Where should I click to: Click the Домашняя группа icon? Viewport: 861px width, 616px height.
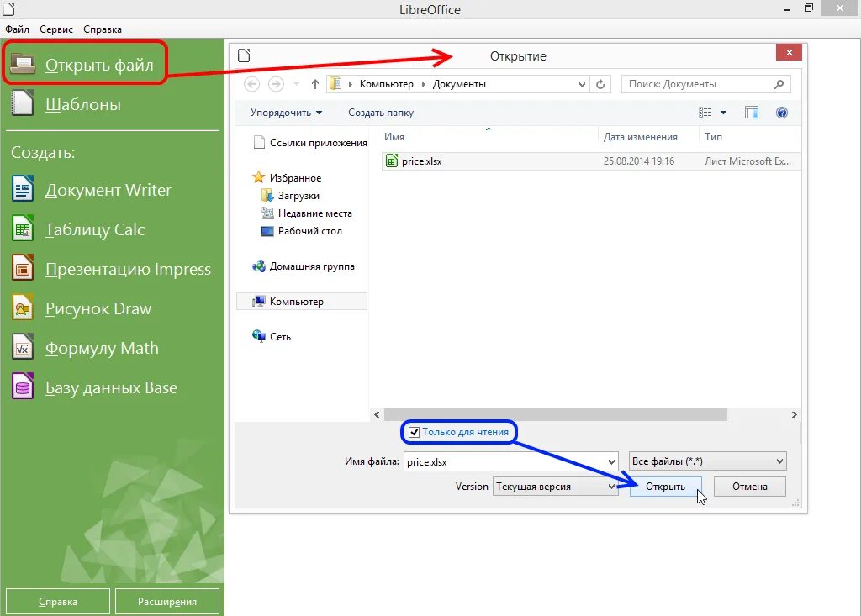[x=259, y=266]
